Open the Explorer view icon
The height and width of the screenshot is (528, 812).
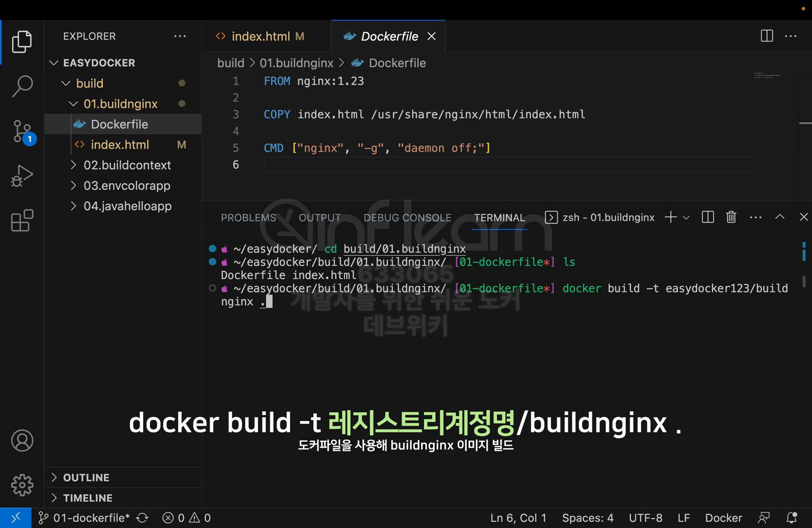click(22, 42)
